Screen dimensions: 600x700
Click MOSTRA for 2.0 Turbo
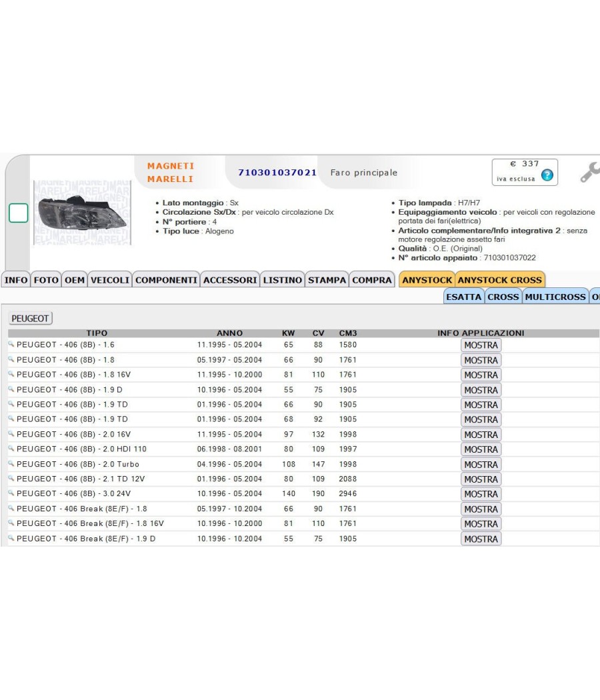pyautogui.click(x=481, y=464)
